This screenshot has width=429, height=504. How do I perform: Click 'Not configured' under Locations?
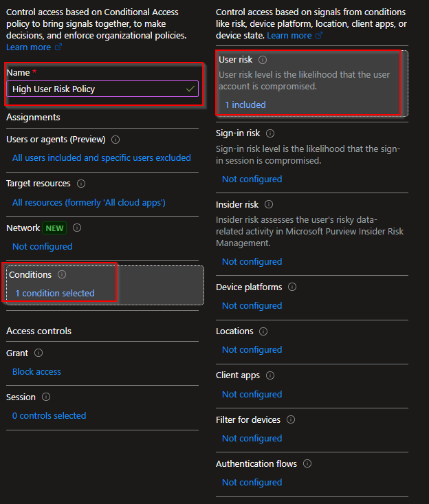252,350
